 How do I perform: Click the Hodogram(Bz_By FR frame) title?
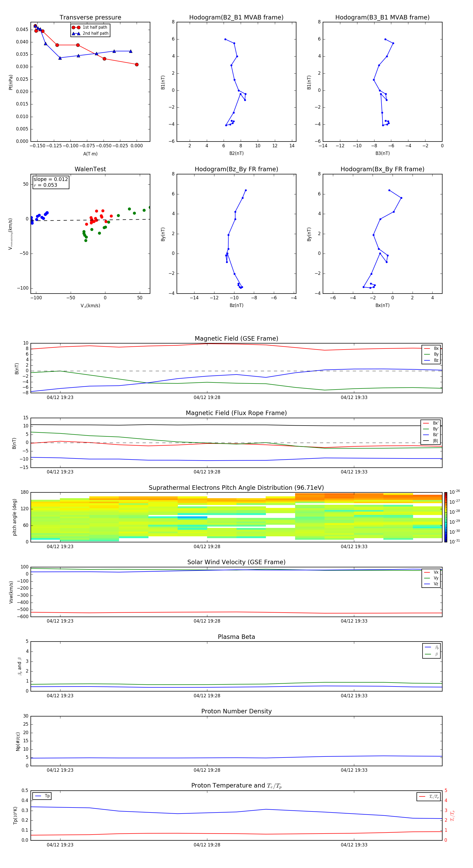tap(236, 169)
